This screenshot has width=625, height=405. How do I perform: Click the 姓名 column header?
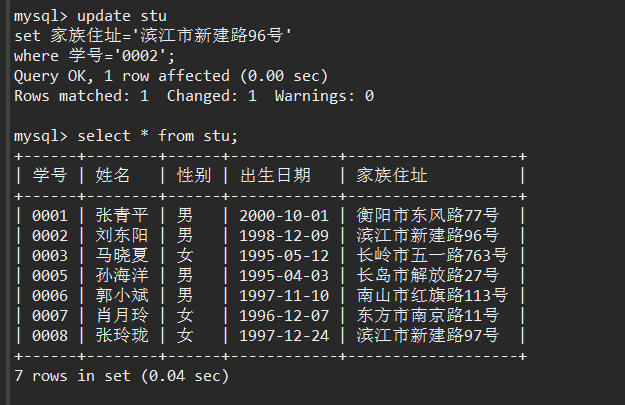(113, 176)
